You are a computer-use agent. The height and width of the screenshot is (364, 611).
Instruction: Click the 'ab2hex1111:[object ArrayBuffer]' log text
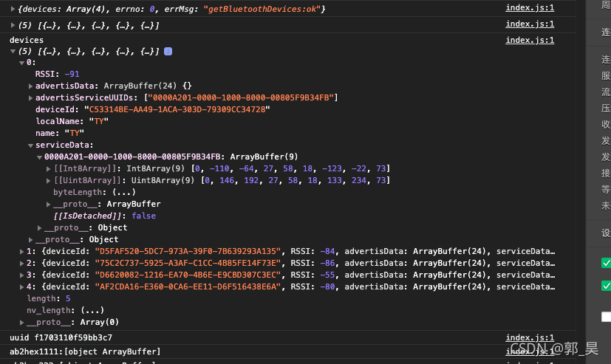click(85, 351)
